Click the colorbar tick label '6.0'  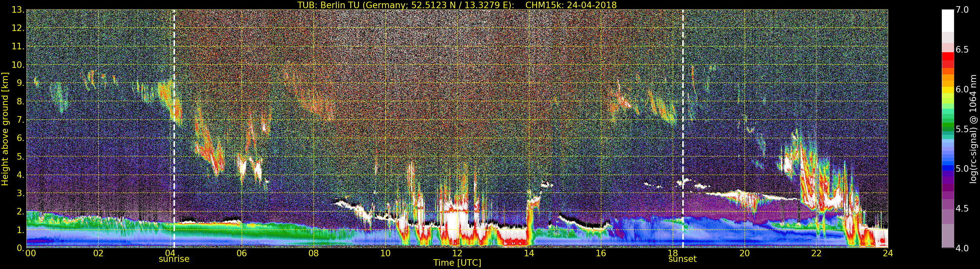coord(962,89)
